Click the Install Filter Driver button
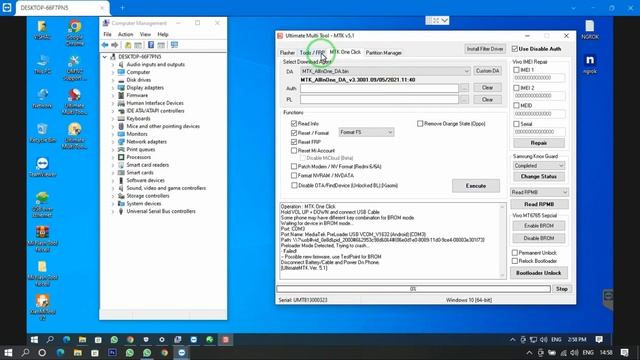This screenshot has height=360, width=640. click(x=485, y=49)
